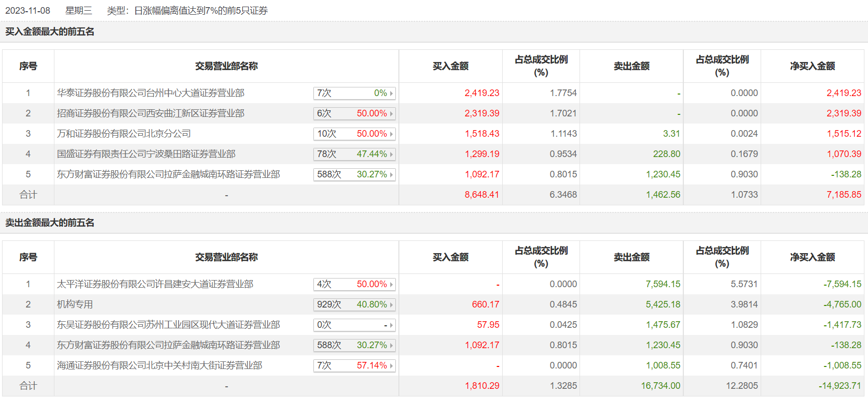Click the 1,810.29 total buy amount
This screenshot has height=400, width=868.
click(482, 386)
